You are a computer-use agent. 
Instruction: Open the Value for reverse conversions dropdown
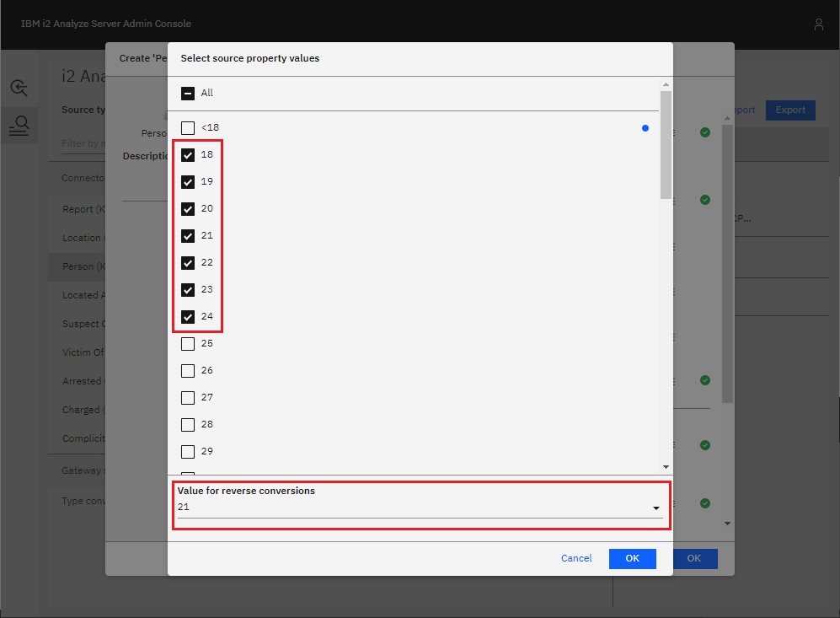[x=655, y=508]
